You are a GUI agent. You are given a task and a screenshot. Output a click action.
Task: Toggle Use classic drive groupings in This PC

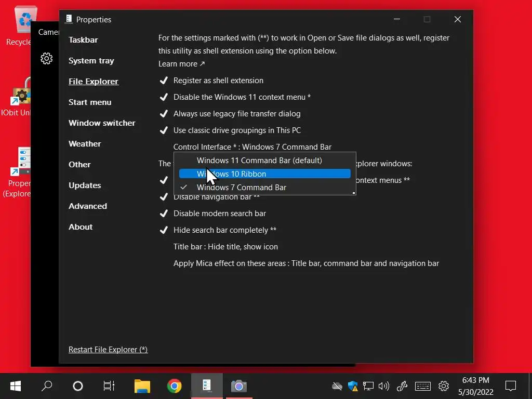point(230,130)
